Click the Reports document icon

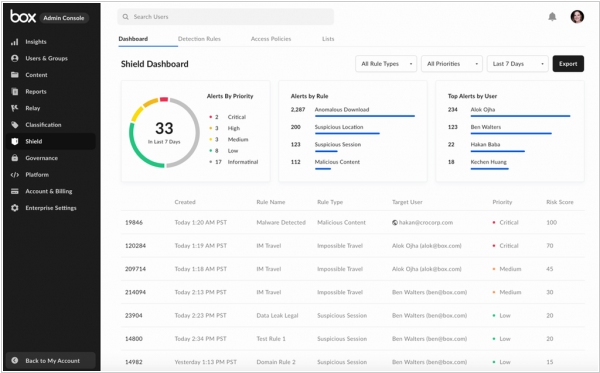15,91
